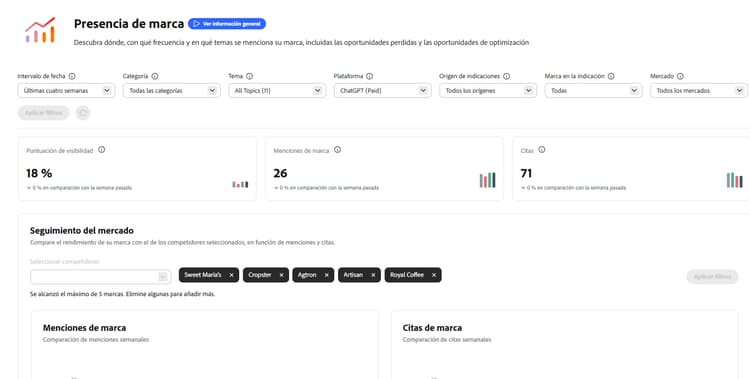Remove the Cropster competitor tag
This screenshot has height=379, width=750.
281,275
